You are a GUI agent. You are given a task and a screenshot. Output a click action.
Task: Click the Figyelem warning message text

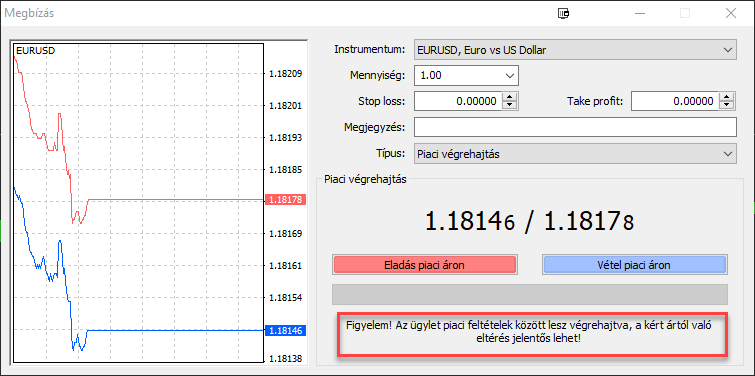[529, 332]
